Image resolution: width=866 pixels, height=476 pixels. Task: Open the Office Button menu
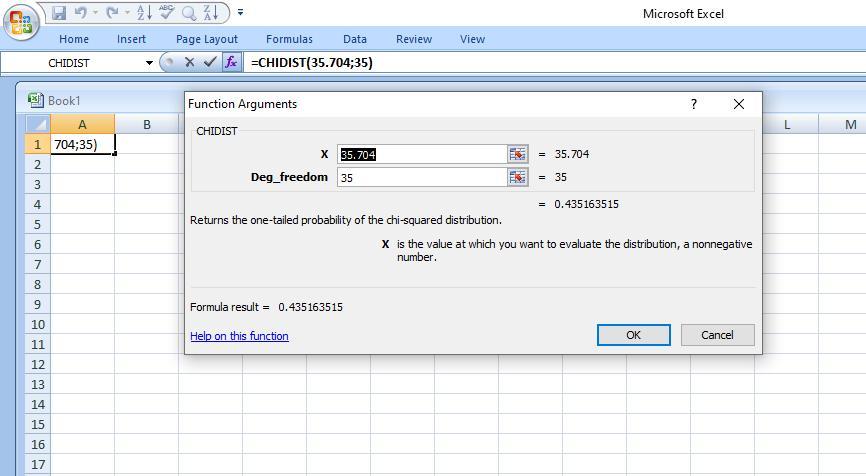(x=21, y=23)
